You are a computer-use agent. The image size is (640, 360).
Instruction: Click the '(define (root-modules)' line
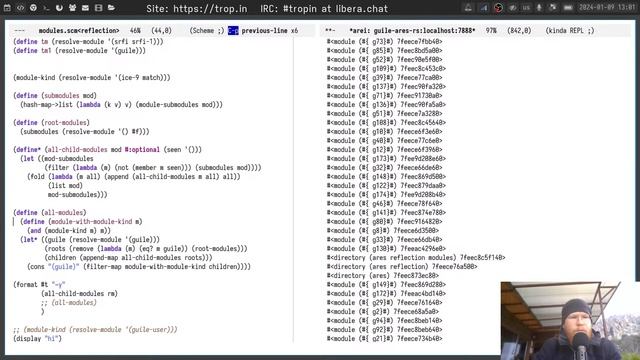point(51,122)
